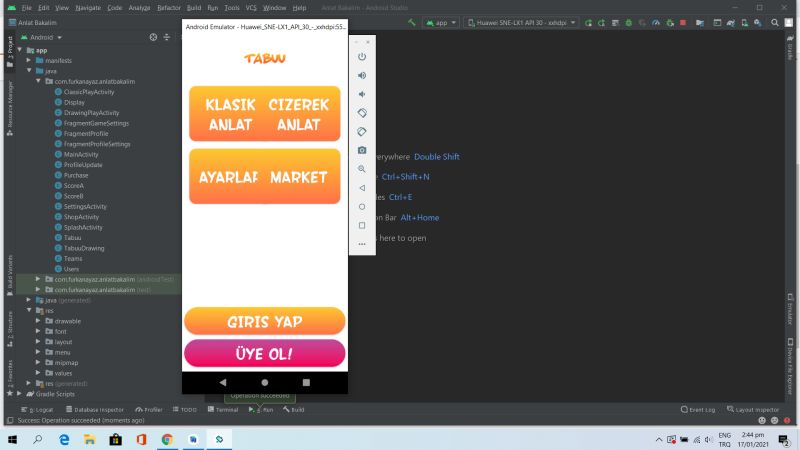Click the emulator rotate right icon
Screen dimensions: 800x450
coord(362,132)
